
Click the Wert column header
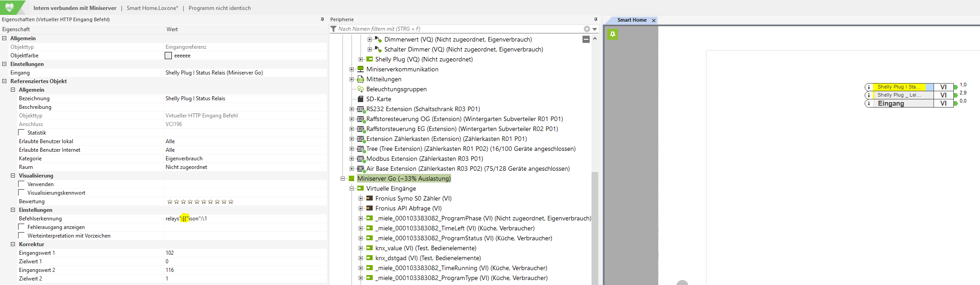coord(245,29)
